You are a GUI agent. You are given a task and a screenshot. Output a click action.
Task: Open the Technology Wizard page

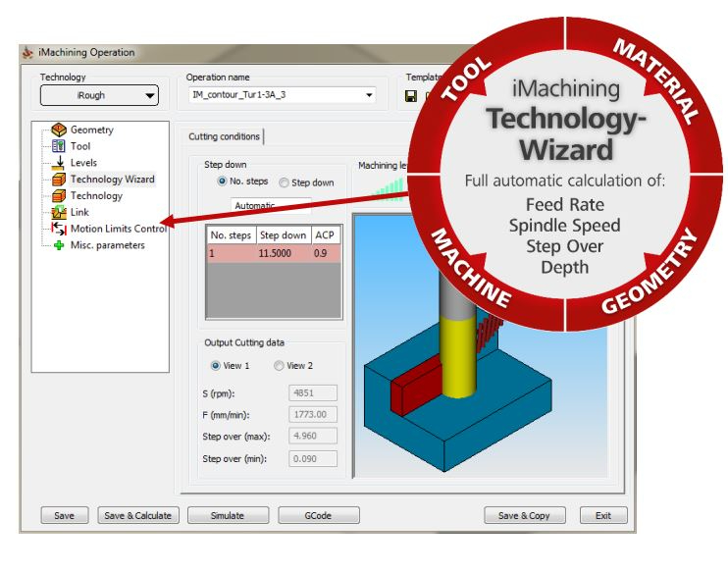click(113, 180)
